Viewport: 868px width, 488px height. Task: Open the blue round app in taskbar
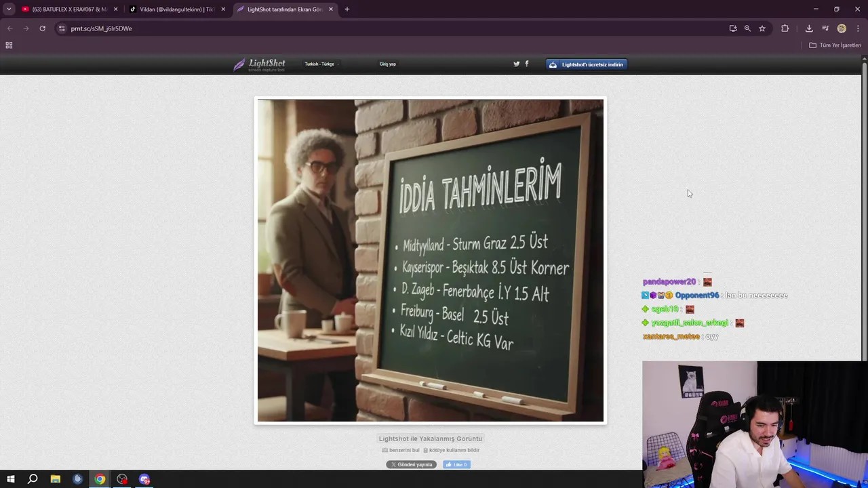pos(78,479)
